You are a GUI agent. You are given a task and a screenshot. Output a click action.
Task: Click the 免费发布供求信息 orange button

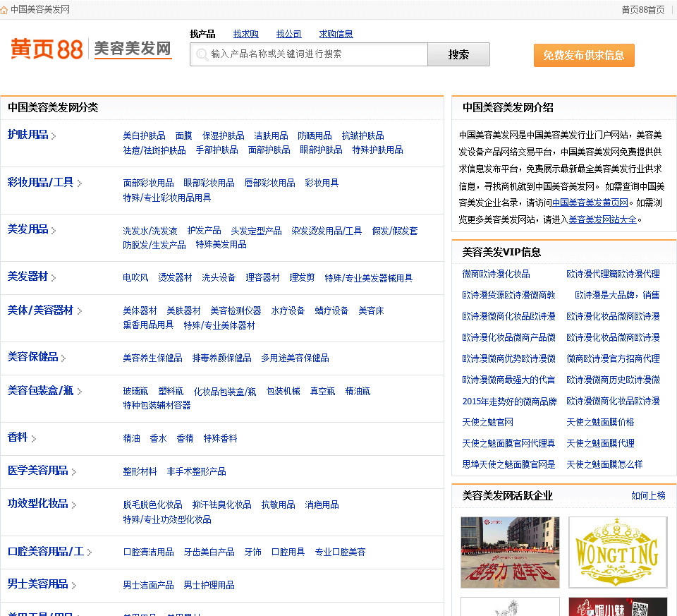[584, 55]
